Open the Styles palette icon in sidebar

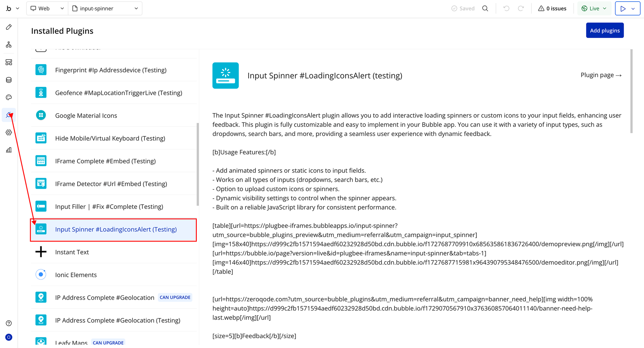[9, 97]
